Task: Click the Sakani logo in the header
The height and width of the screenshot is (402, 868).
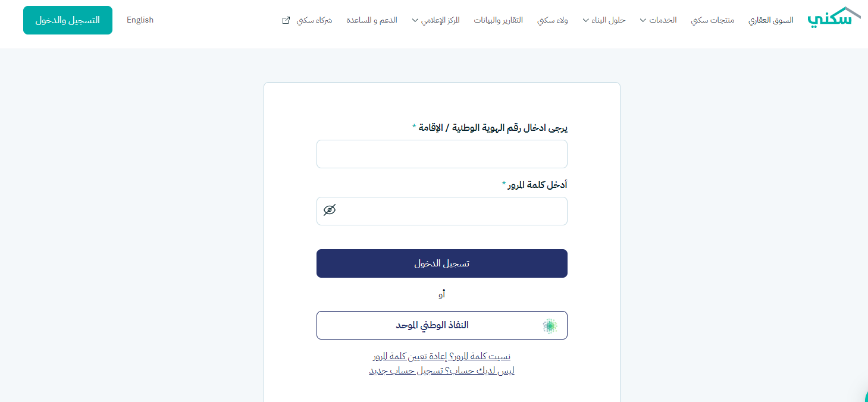Action: point(834,18)
